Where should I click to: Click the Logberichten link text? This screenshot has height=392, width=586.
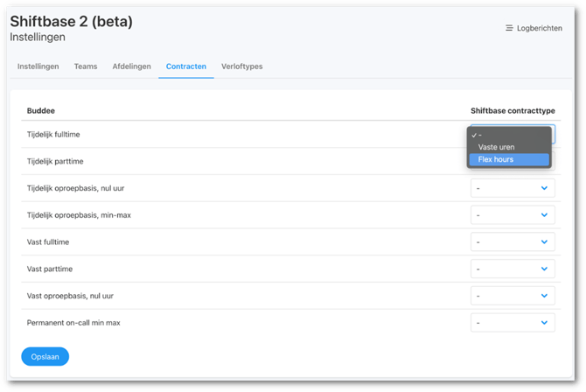539,29
